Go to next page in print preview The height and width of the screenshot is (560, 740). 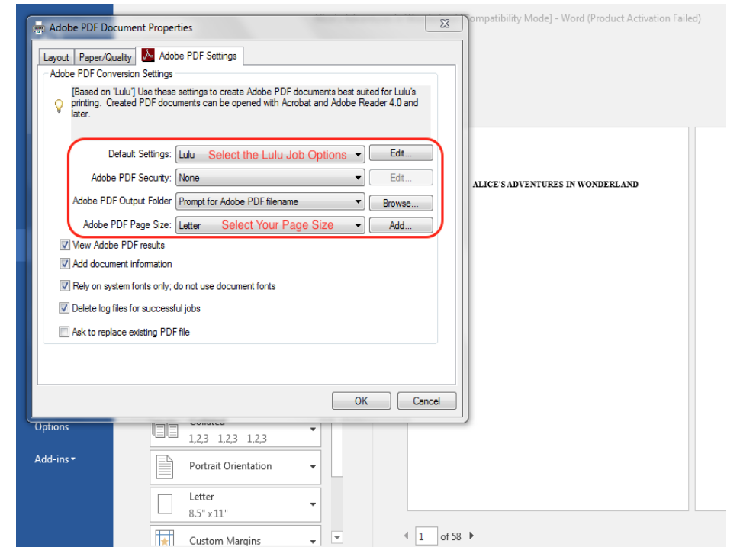tap(471, 536)
